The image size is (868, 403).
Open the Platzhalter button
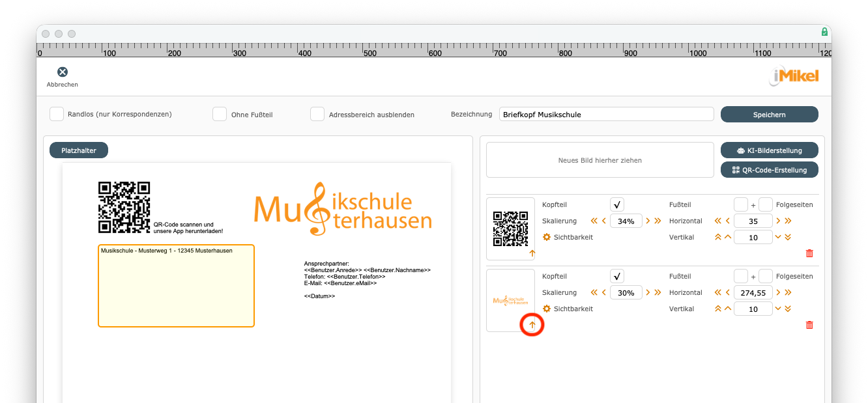tap(79, 150)
